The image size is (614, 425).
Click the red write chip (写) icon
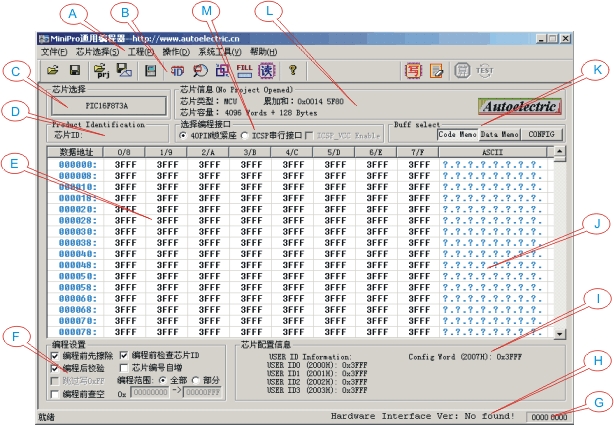click(x=414, y=71)
